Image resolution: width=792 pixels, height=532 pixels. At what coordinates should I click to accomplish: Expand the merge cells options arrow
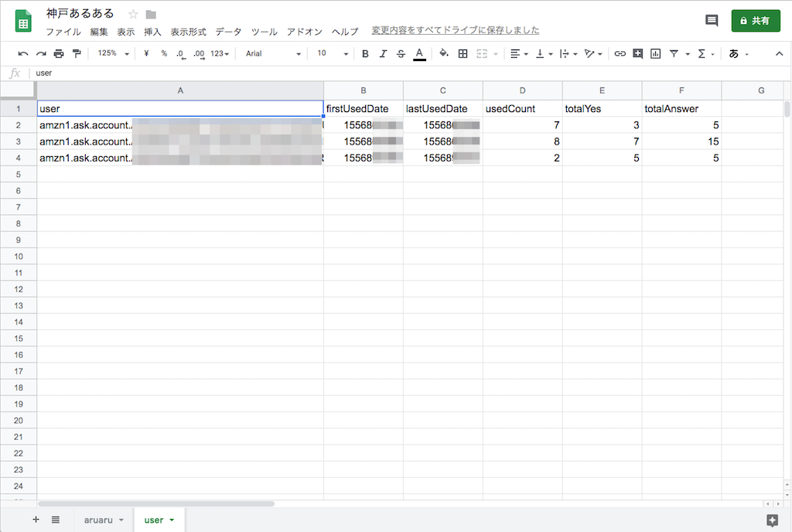[x=496, y=54]
